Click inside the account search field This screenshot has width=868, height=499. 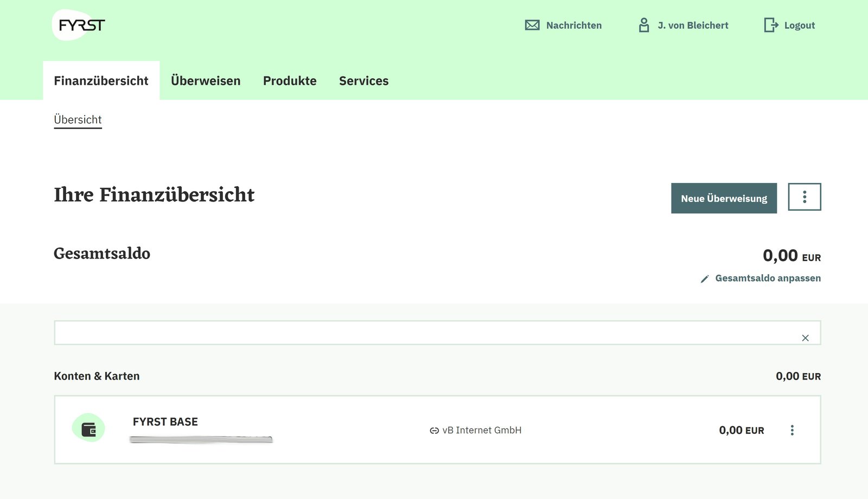pyautogui.click(x=380, y=332)
